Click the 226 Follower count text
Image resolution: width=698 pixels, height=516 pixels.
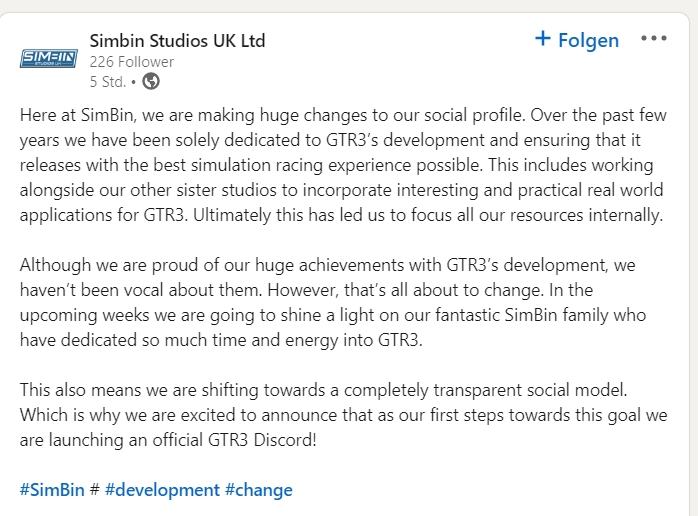click(132, 61)
